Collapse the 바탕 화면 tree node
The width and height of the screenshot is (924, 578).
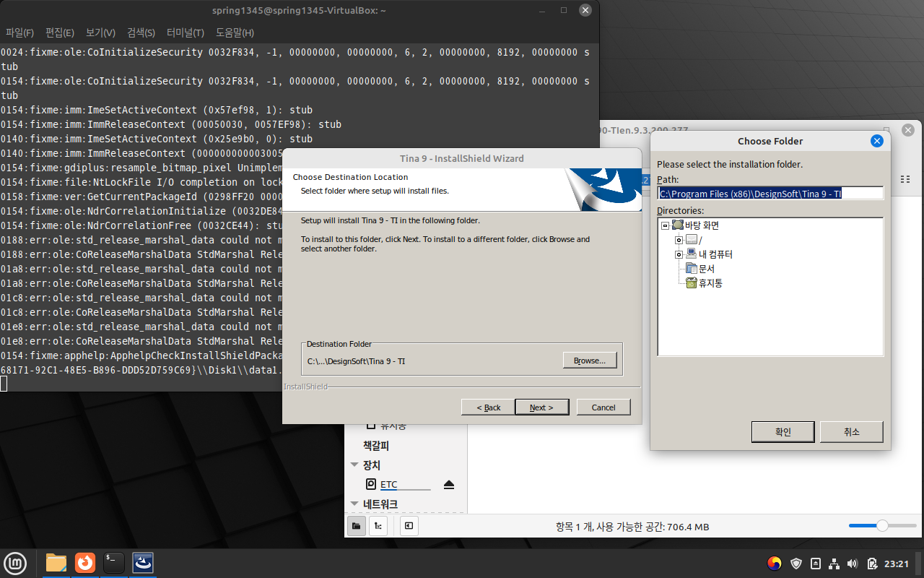[666, 225]
